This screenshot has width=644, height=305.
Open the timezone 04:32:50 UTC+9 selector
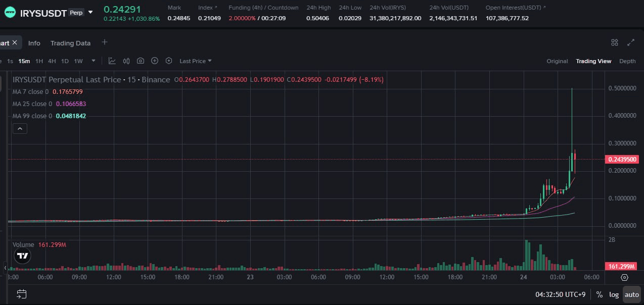(x=562, y=294)
